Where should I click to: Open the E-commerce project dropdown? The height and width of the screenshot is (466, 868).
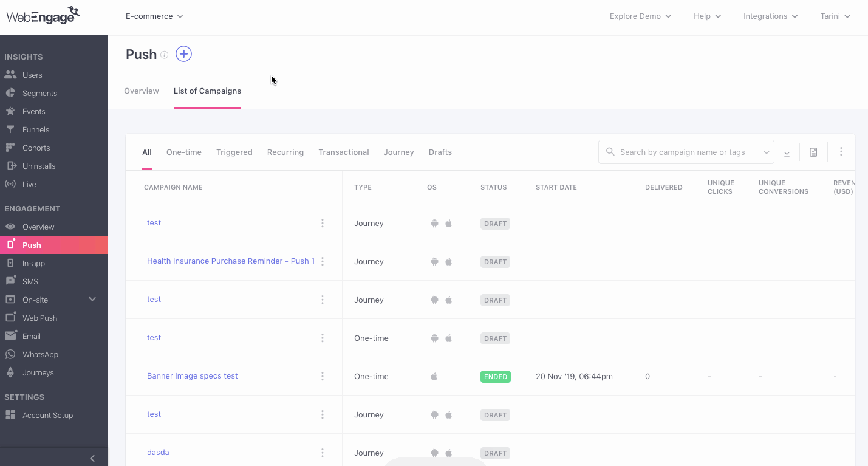(x=154, y=16)
